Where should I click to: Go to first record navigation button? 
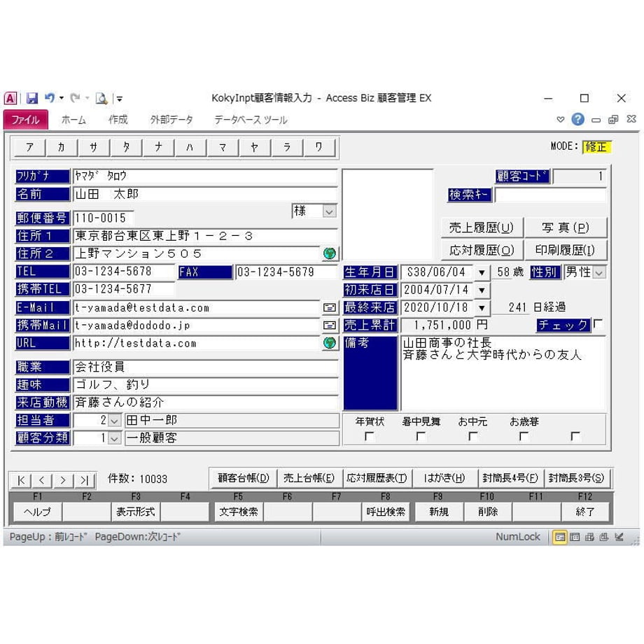[21, 479]
